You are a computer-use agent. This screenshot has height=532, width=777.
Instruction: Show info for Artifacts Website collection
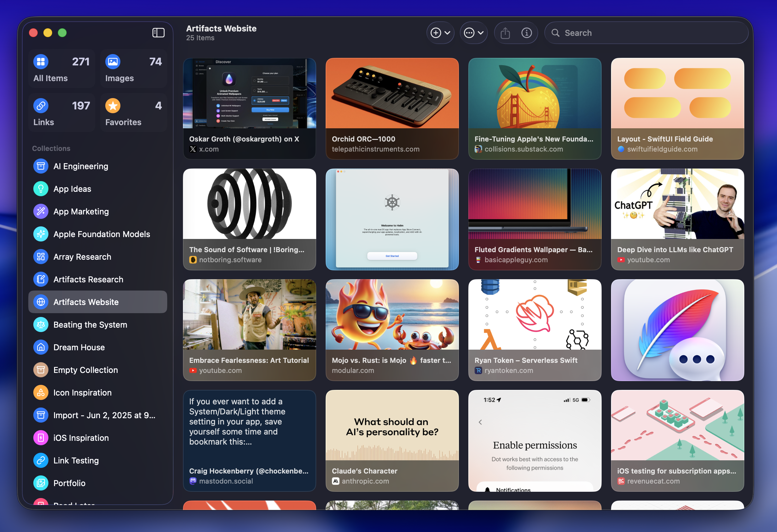526,33
